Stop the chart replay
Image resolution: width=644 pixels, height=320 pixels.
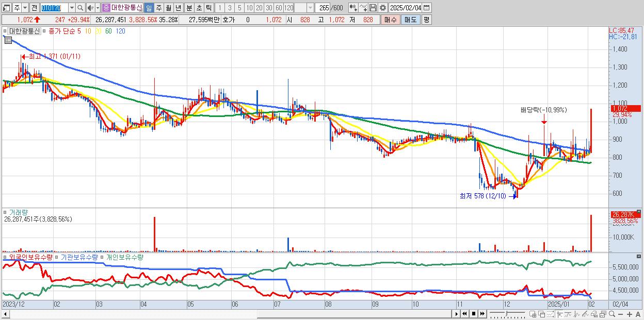click(474, 314)
